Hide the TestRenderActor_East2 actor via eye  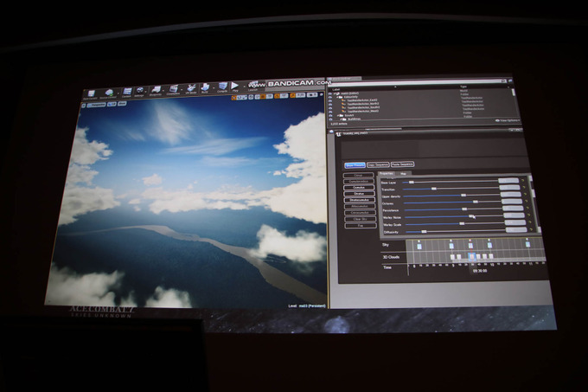click(330, 101)
